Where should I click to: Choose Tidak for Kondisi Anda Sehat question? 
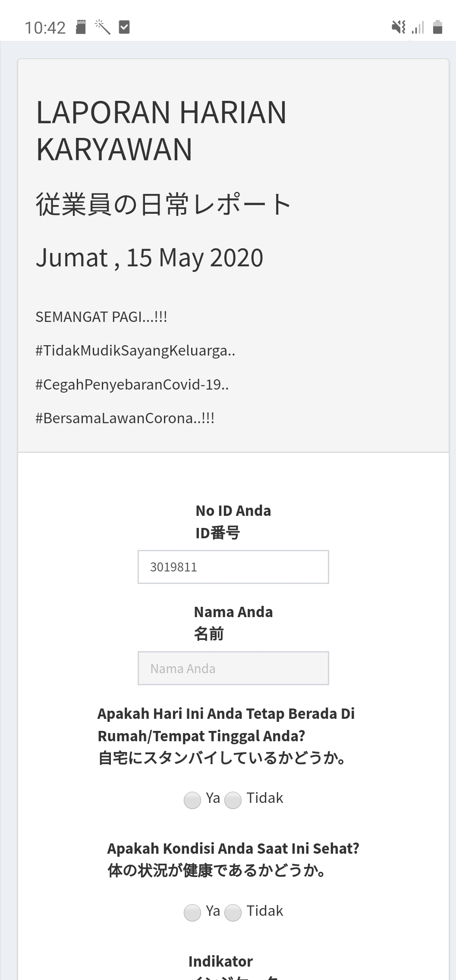233,912
